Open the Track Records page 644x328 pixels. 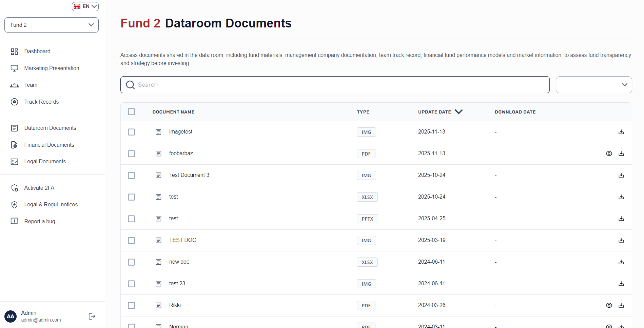pyautogui.click(x=41, y=102)
